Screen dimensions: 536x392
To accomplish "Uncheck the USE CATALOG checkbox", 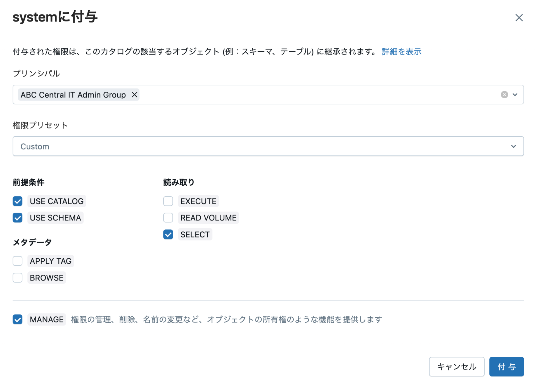I will (x=18, y=201).
